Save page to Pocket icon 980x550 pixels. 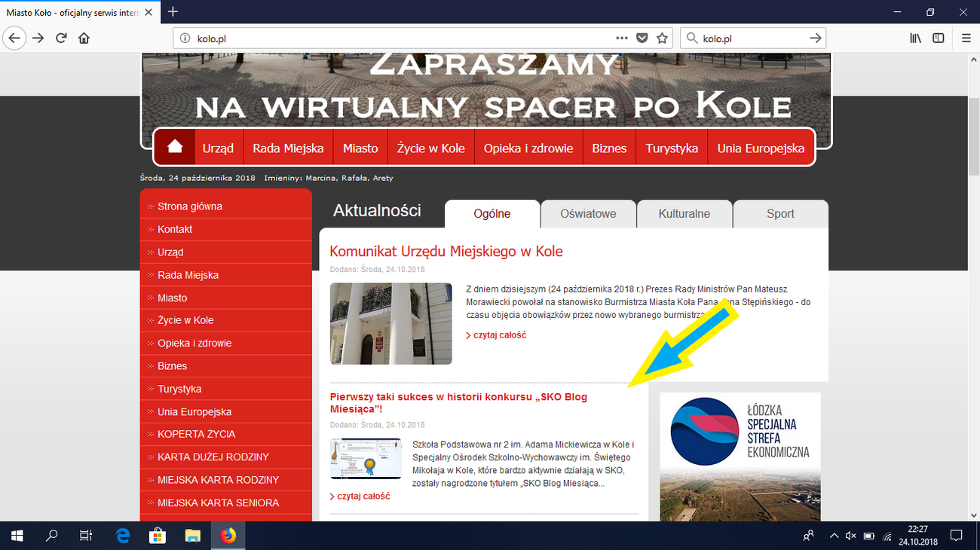642,38
